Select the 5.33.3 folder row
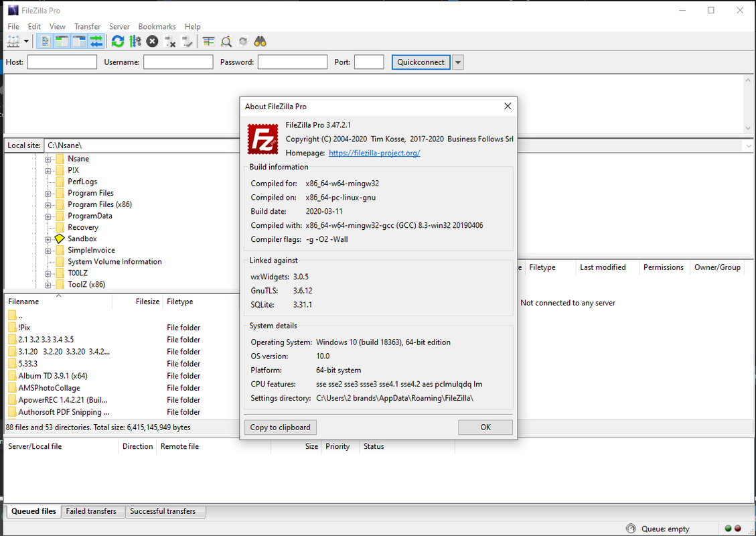The image size is (756, 536). click(121, 364)
